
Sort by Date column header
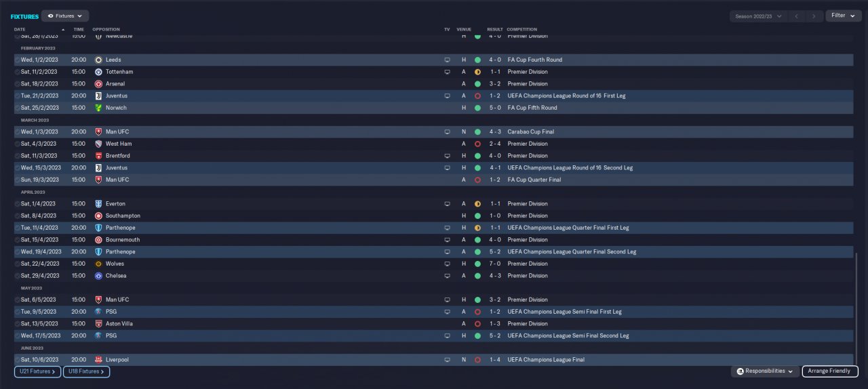click(20, 29)
